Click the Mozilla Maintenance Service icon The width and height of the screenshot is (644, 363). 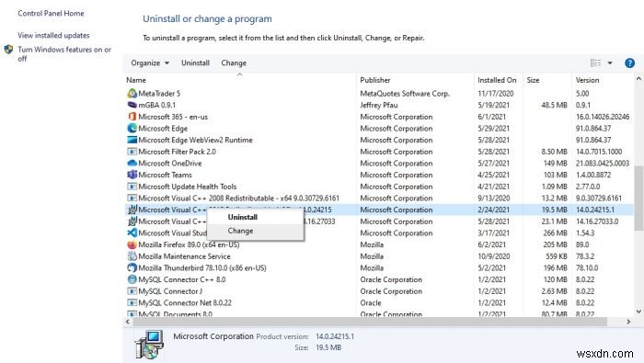pyautogui.click(x=132, y=256)
